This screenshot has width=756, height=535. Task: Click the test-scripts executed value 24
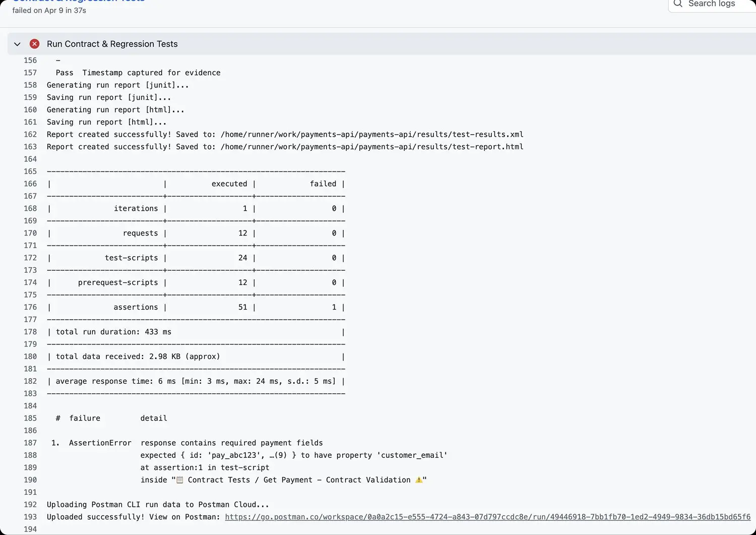tap(243, 258)
